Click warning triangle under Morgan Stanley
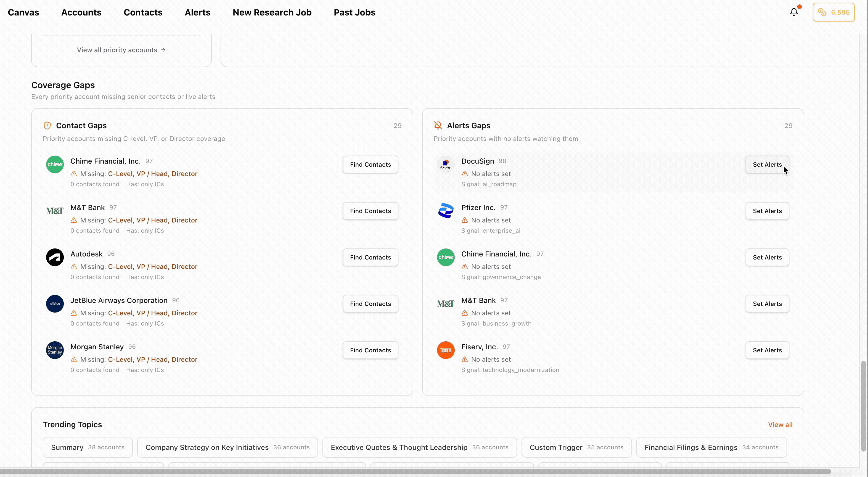The image size is (868, 477). click(74, 360)
